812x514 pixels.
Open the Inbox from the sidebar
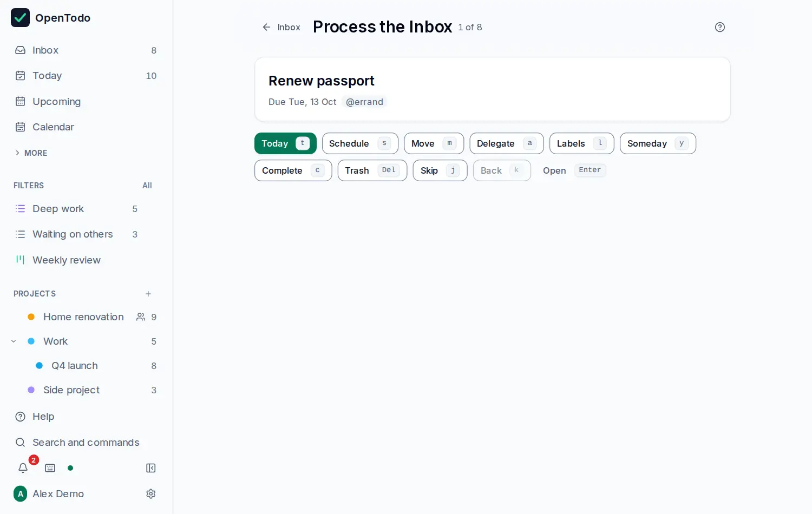(x=86, y=50)
